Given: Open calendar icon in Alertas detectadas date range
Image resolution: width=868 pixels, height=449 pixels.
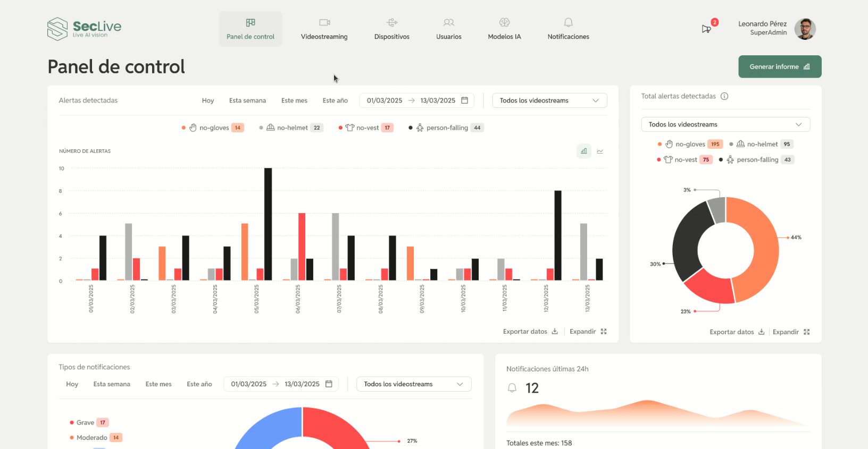Looking at the screenshot, I should coord(464,100).
